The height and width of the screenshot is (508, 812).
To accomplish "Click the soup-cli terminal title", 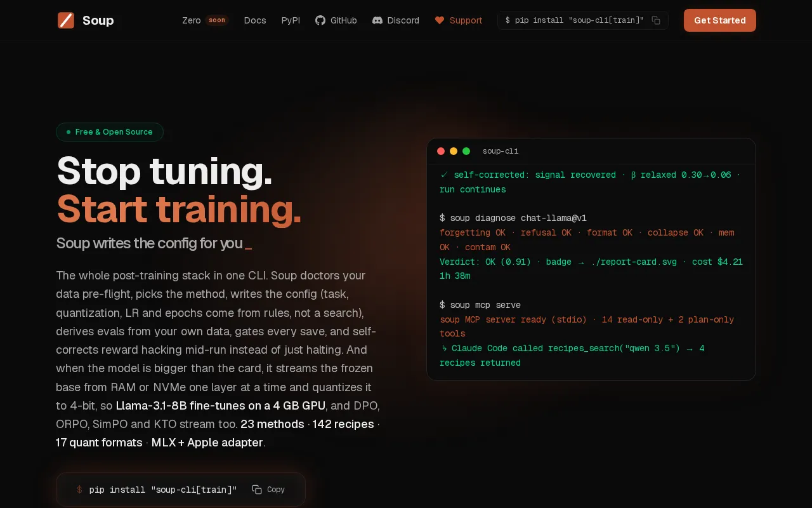I will [501, 151].
